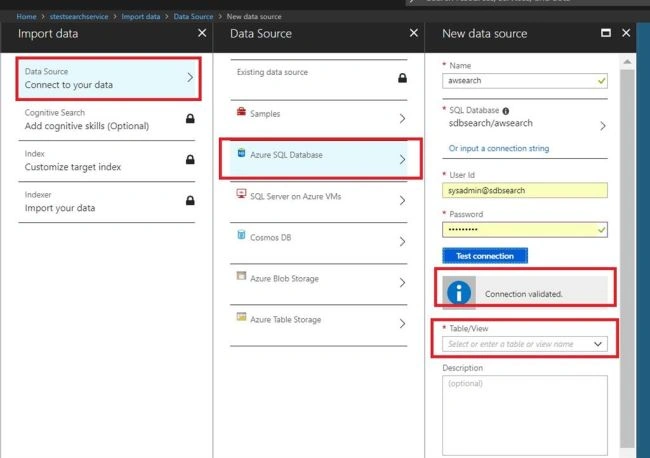Screen dimensions: 650x458
Task: Click the Description text area
Action: (525, 415)
